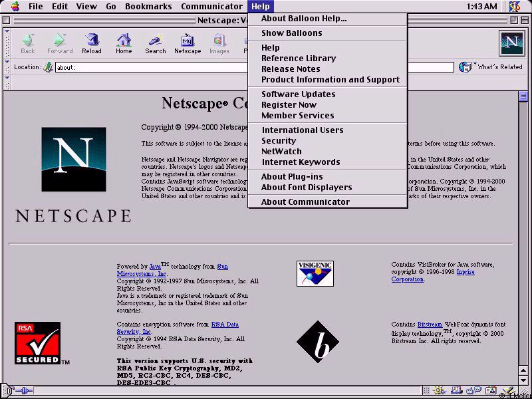
Task: Select Release Notes in the Help menu
Action: click(x=328, y=69)
